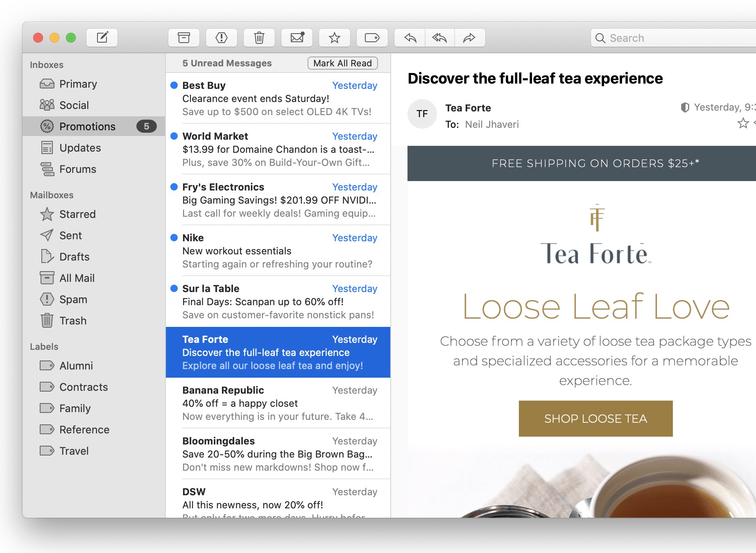This screenshot has height=553, width=756.
Task: Click the magnifying glass search icon
Action: click(x=600, y=38)
